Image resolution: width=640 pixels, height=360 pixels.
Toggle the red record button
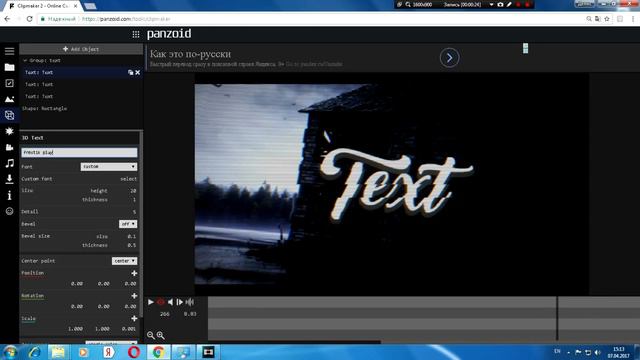(160, 302)
